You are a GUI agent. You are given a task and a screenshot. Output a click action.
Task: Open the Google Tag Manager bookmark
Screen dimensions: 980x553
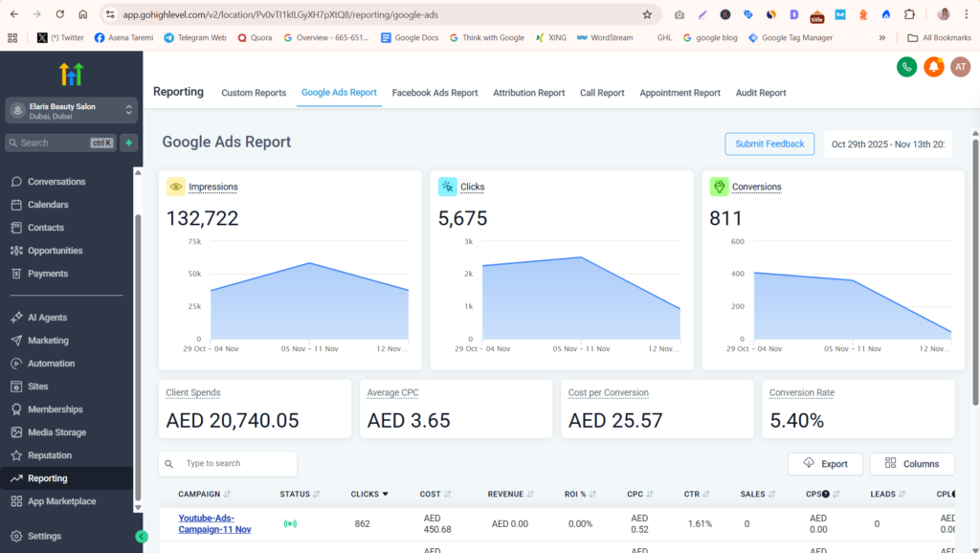pyautogui.click(x=790, y=38)
